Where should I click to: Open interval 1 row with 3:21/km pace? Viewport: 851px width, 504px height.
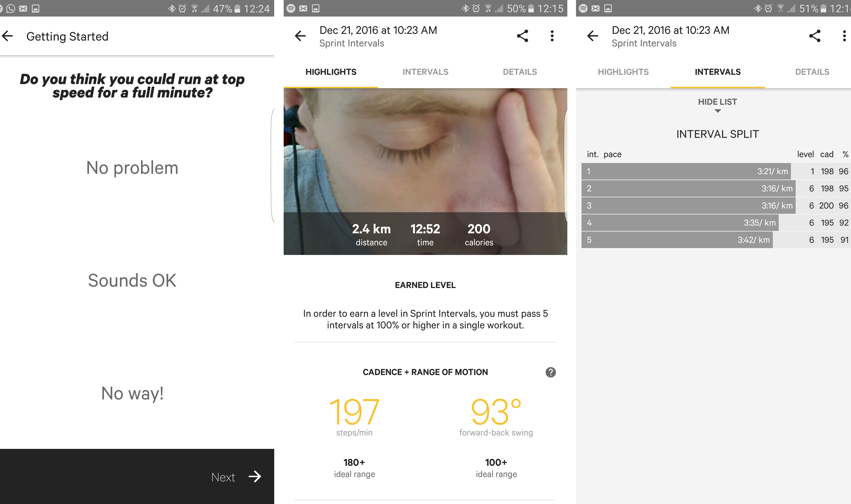(x=686, y=171)
